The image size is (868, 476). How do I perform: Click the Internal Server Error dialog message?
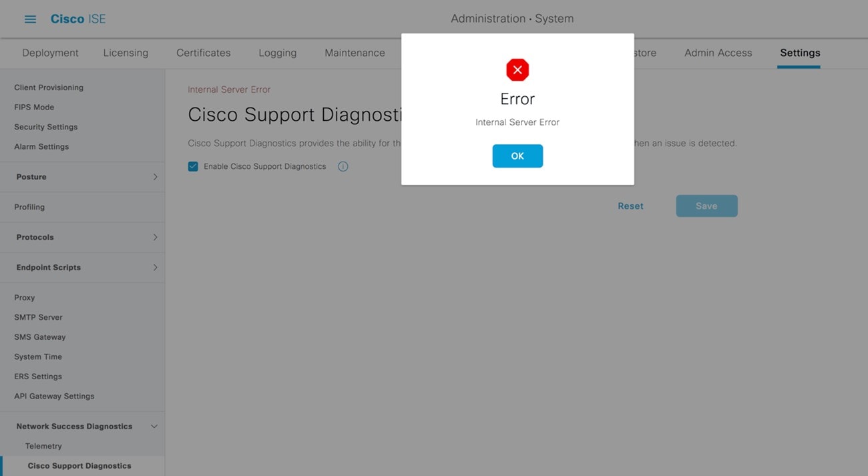517,122
